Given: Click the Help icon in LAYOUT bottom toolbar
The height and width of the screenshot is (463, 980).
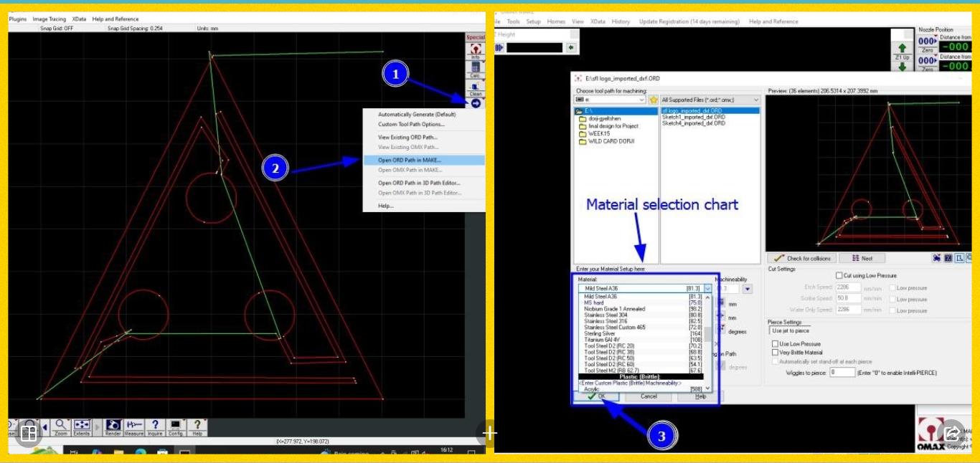Looking at the screenshot, I should point(197,426).
